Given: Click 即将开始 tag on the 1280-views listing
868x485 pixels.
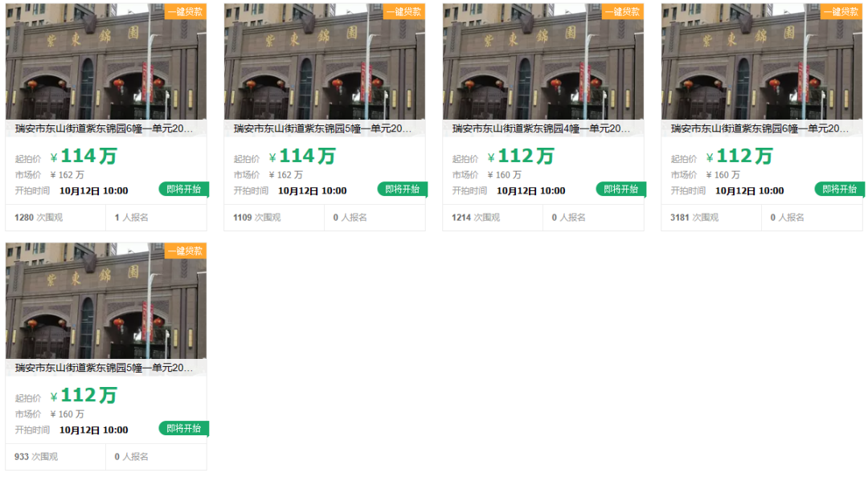Looking at the screenshot, I should (x=184, y=190).
